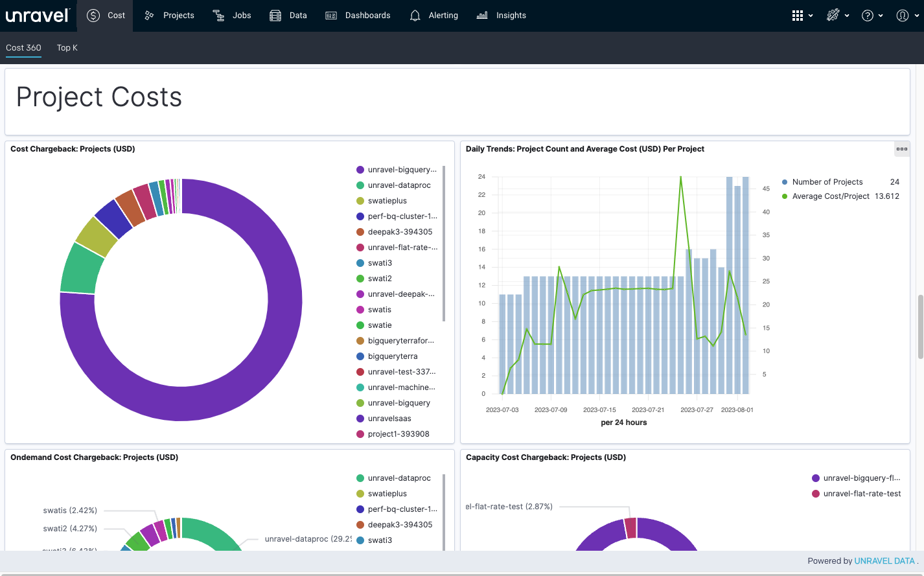The width and height of the screenshot is (924, 576).
Task: Open the settings gear icon
Action: 833,15
